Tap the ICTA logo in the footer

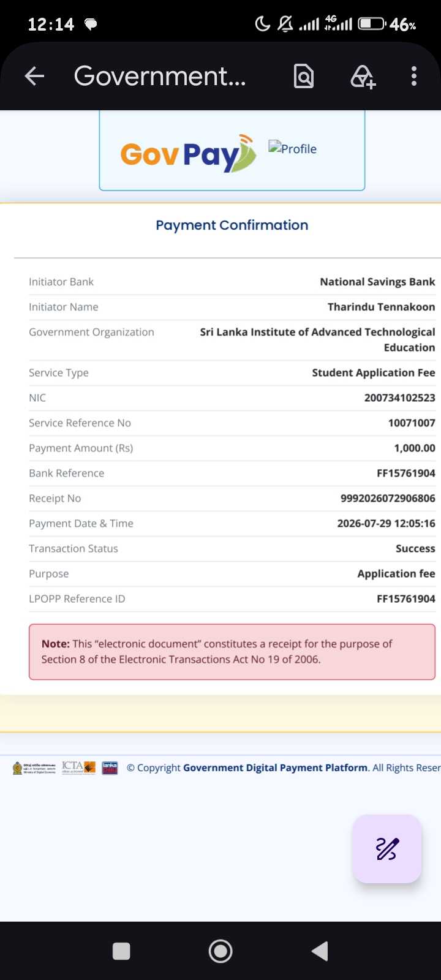[x=78, y=767]
